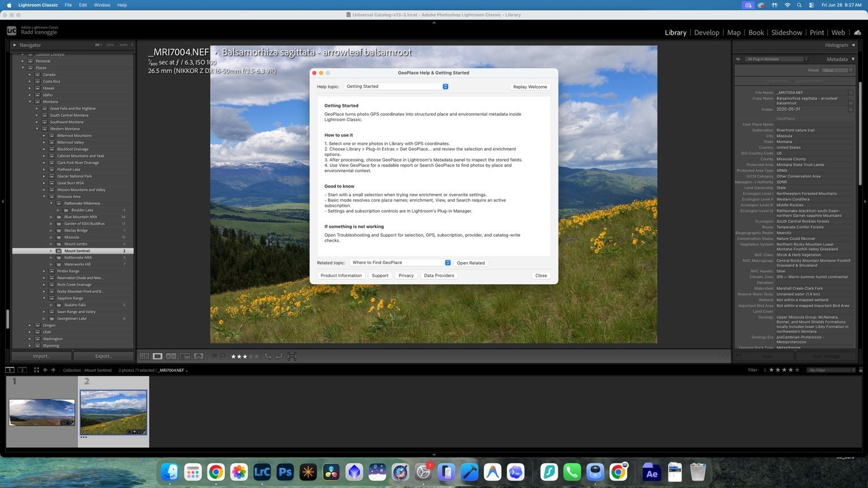Open Finder from the Dock
Viewport: 868px width, 488px height.
point(170,472)
